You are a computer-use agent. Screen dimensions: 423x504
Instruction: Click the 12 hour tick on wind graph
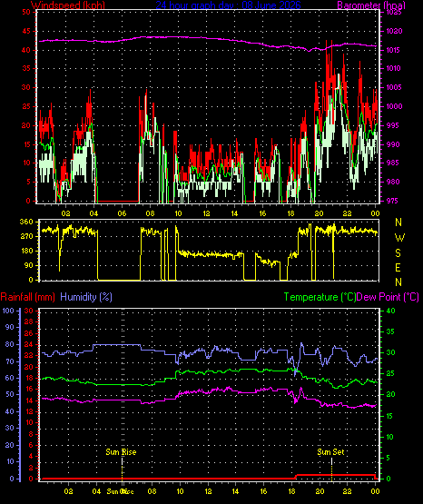click(x=206, y=213)
